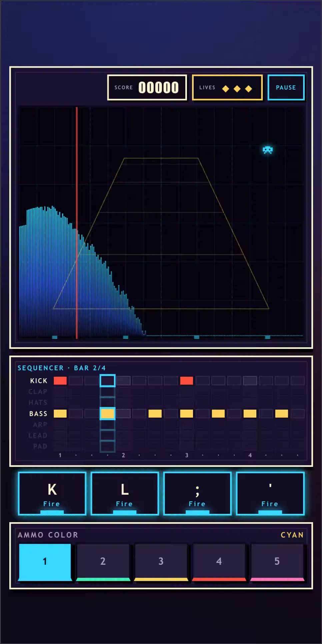Toggle the highlighted yellow BASS step
Screen dimensions: 322x644
[107, 414]
